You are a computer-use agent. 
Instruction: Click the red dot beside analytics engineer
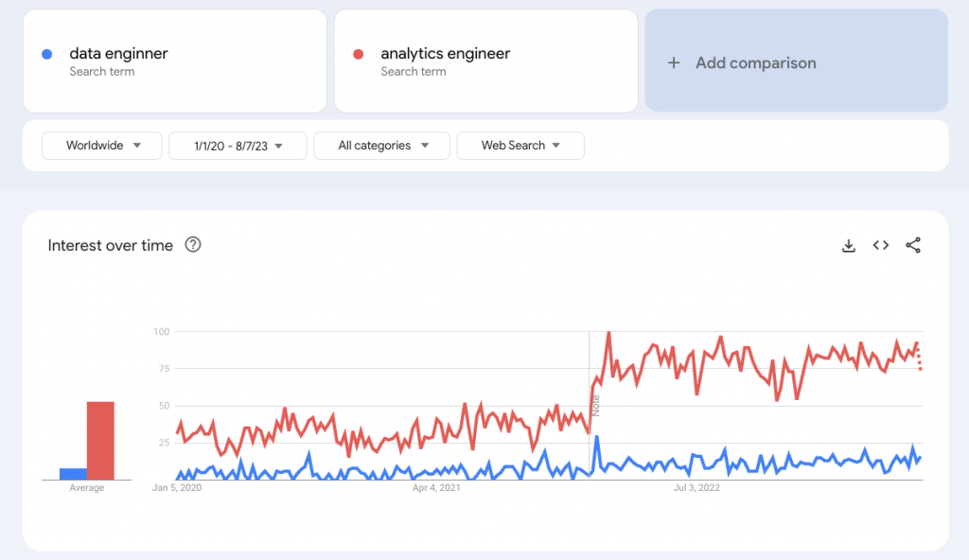click(359, 54)
